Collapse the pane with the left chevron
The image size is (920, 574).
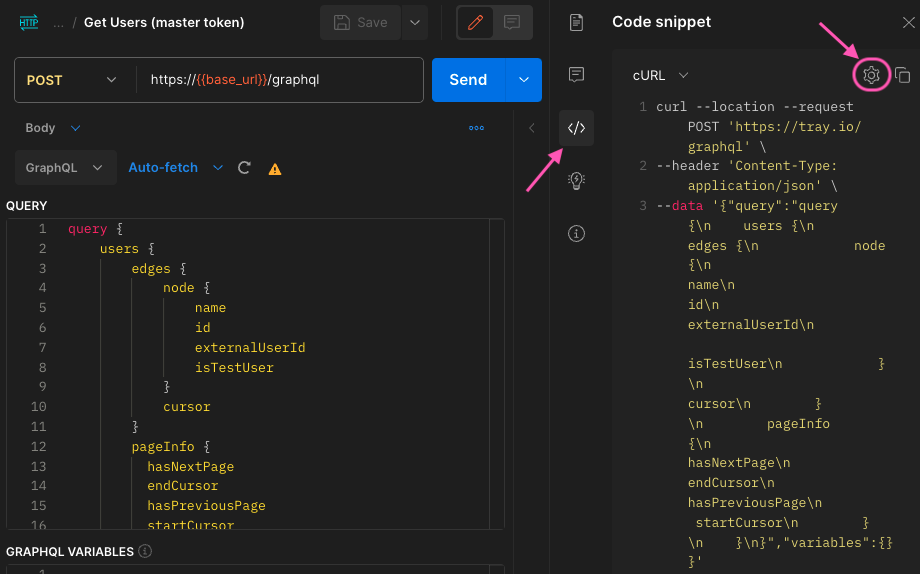pyautogui.click(x=532, y=128)
